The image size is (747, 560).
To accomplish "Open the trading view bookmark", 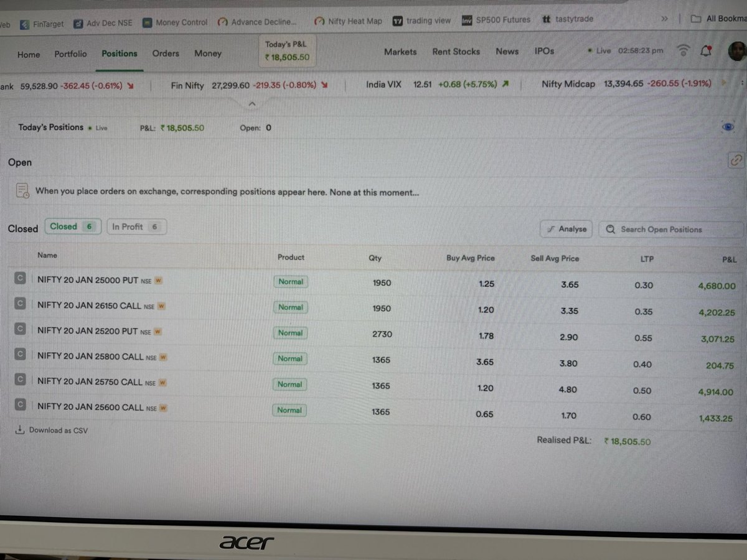I will pyautogui.click(x=422, y=21).
